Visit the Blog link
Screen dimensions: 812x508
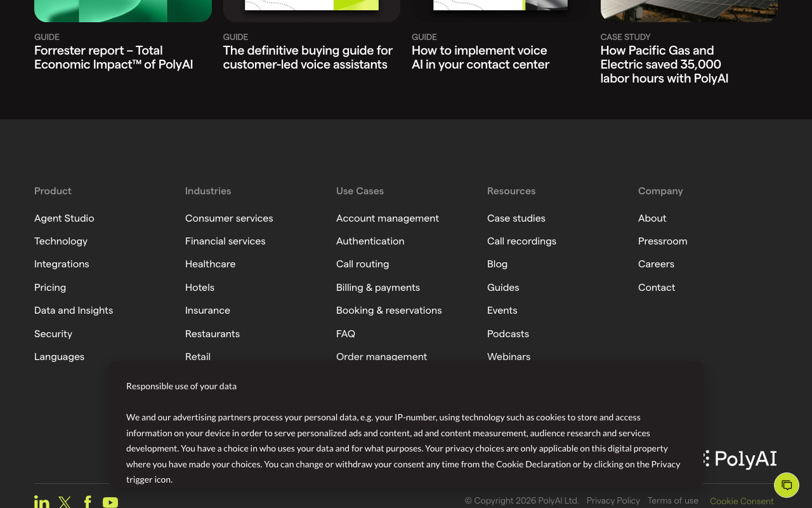tap(497, 264)
